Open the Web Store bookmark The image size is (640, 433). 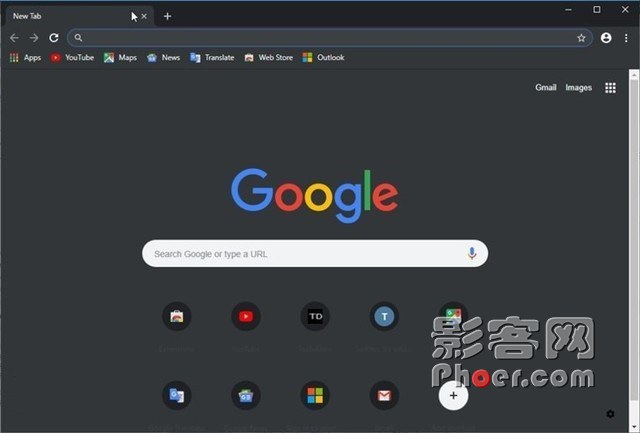[269, 58]
